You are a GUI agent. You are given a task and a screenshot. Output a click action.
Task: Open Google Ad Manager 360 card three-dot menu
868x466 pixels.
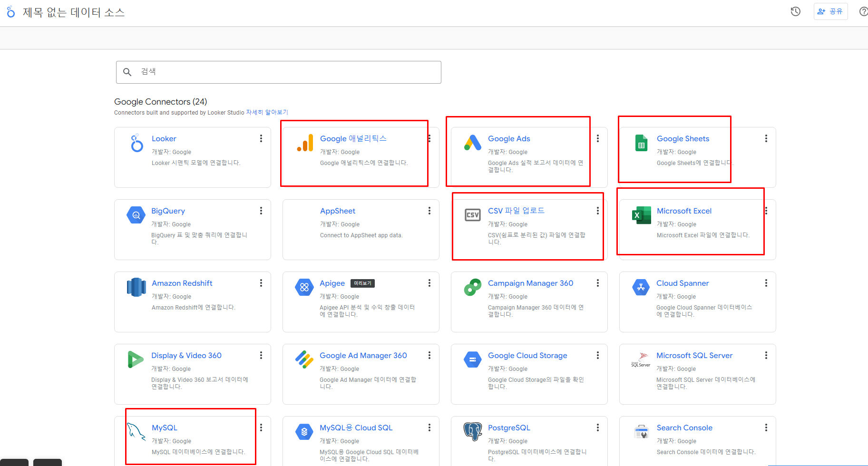tap(429, 355)
